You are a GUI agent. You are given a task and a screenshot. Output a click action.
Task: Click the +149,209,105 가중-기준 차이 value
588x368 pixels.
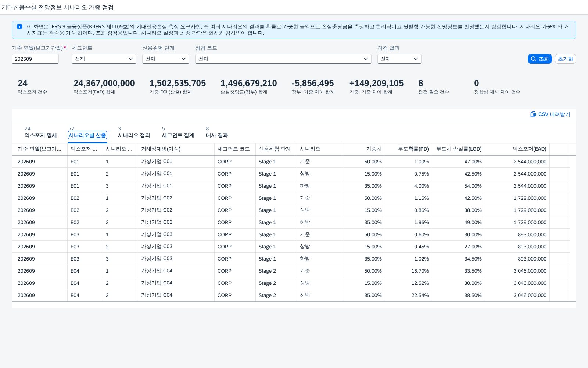click(376, 83)
